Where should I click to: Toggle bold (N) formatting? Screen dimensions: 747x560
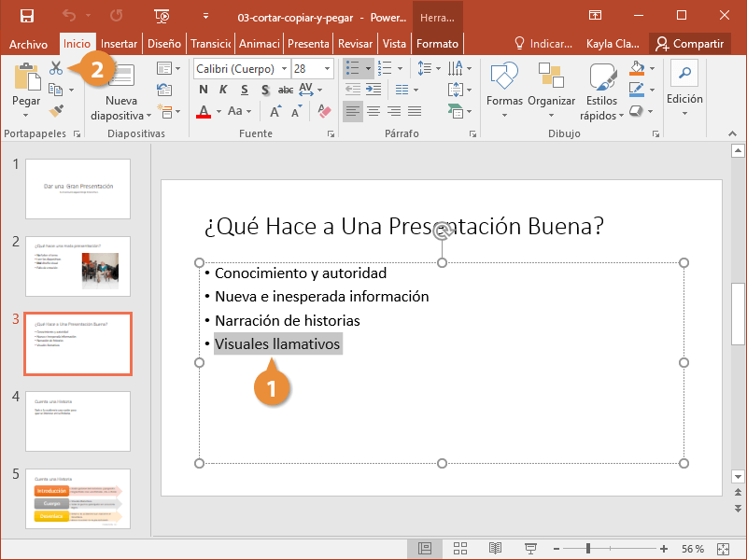(x=204, y=90)
